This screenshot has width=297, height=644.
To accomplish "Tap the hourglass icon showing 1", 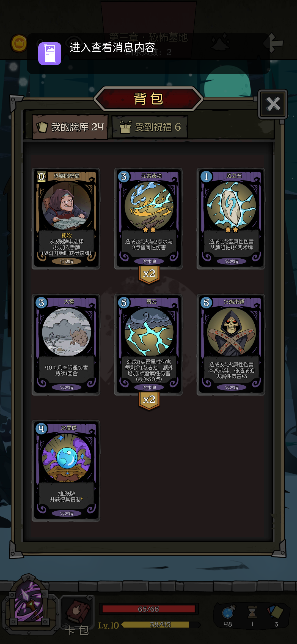I will [x=252, y=616].
